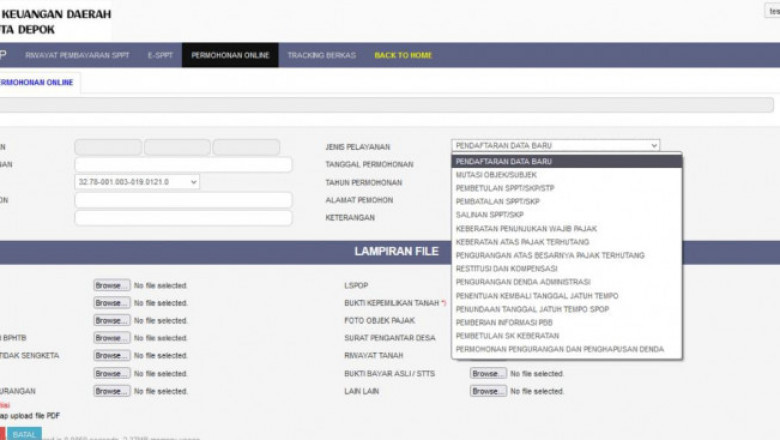Click Browse button in the BPHTB row
The image size is (780, 440).
111,338
